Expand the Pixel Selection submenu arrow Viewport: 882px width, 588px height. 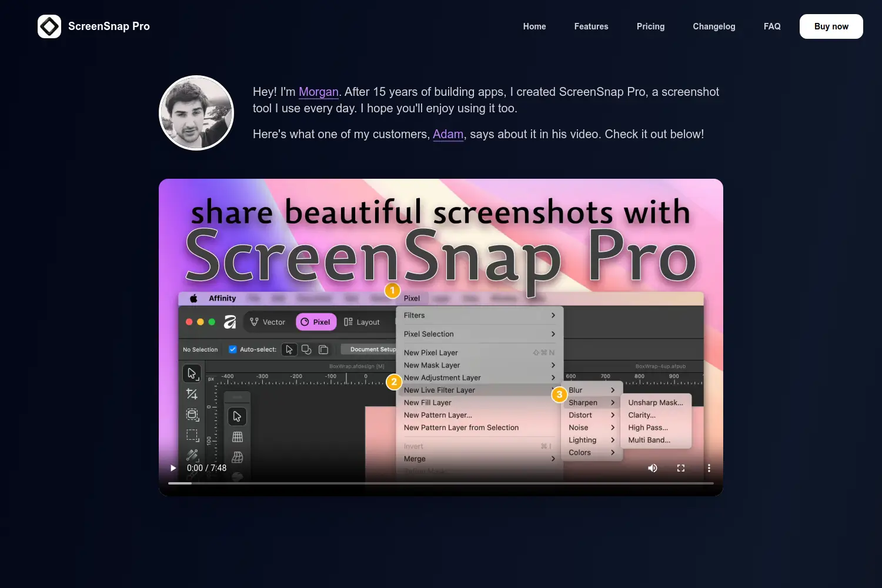point(553,334)
